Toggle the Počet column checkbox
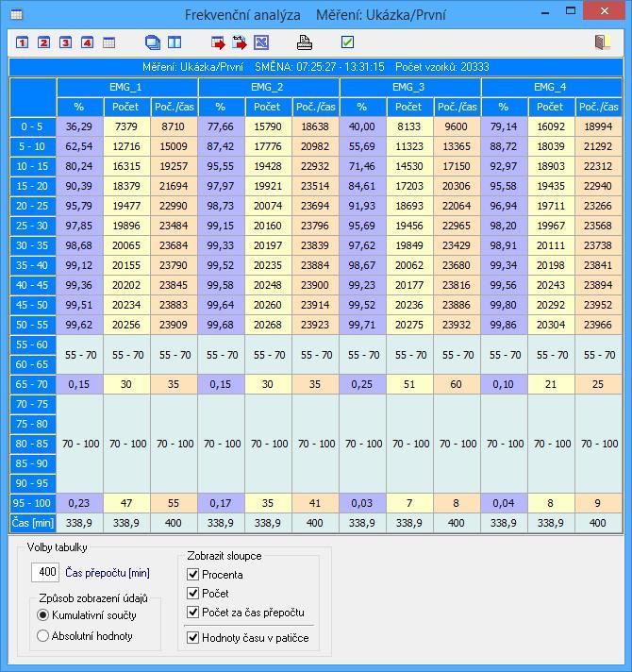632x672 pixels. (x=193, y=593)
